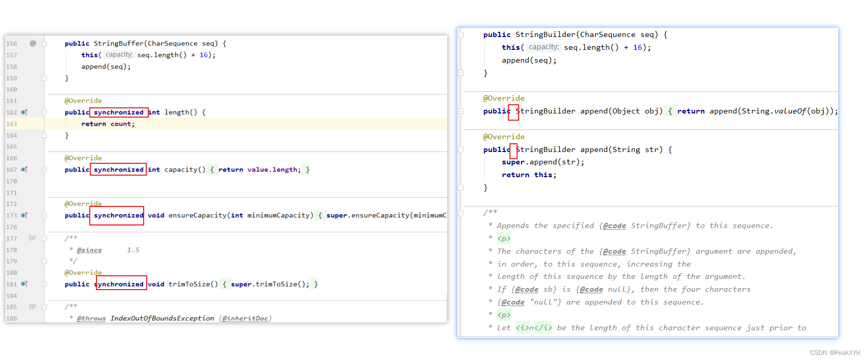Click the 'capacity:' hint in StringBuilder constructor
The width and height of the screenshot is (868, 360).
[x=543, y=47]
